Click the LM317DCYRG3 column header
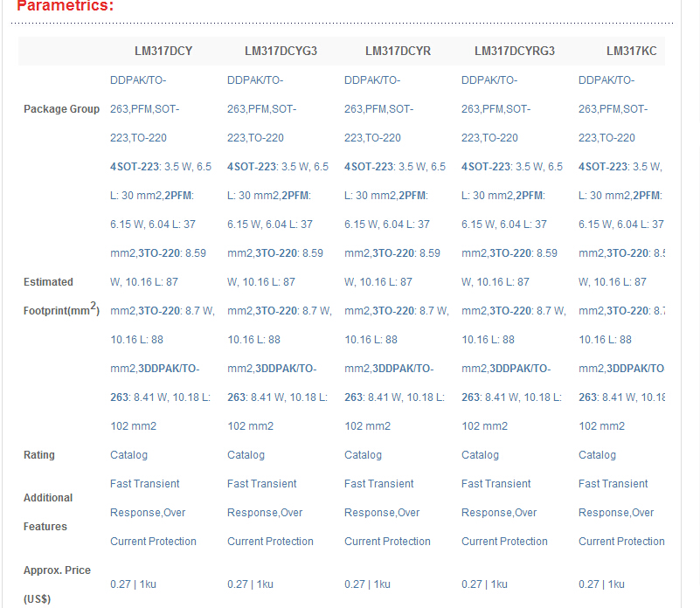The image size is (700, 608). coord(514,51)
